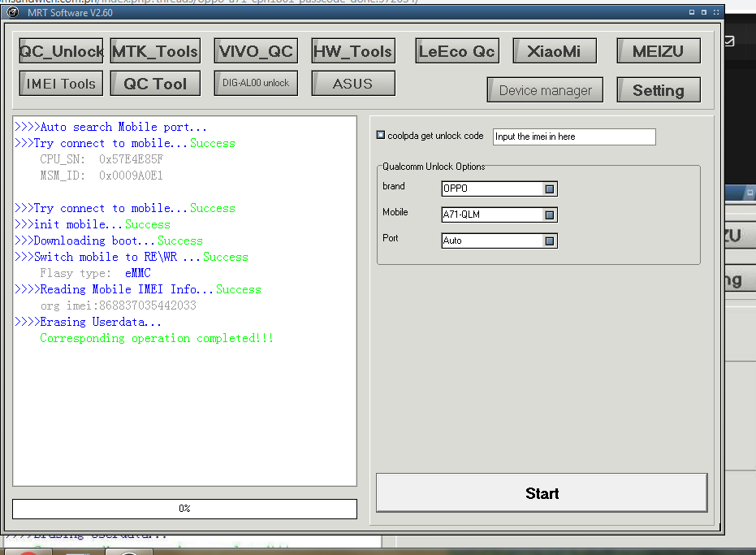Open IMEI Tools

click(x=61, y=84)
